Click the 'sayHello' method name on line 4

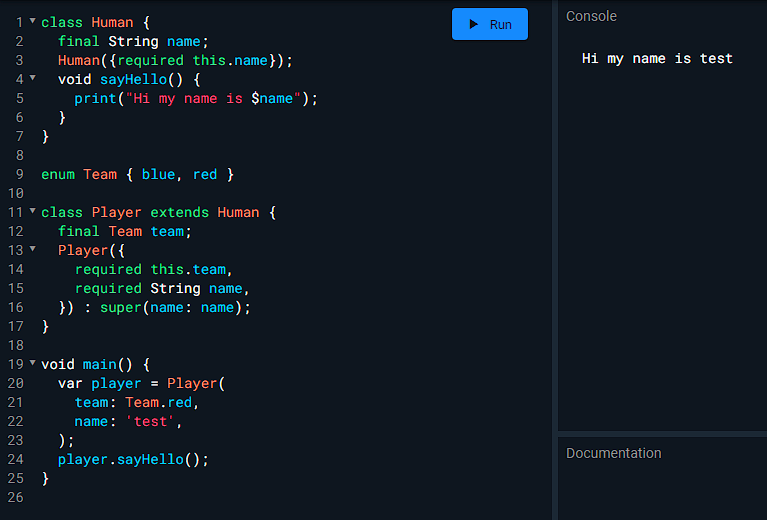tap(133, 79)
